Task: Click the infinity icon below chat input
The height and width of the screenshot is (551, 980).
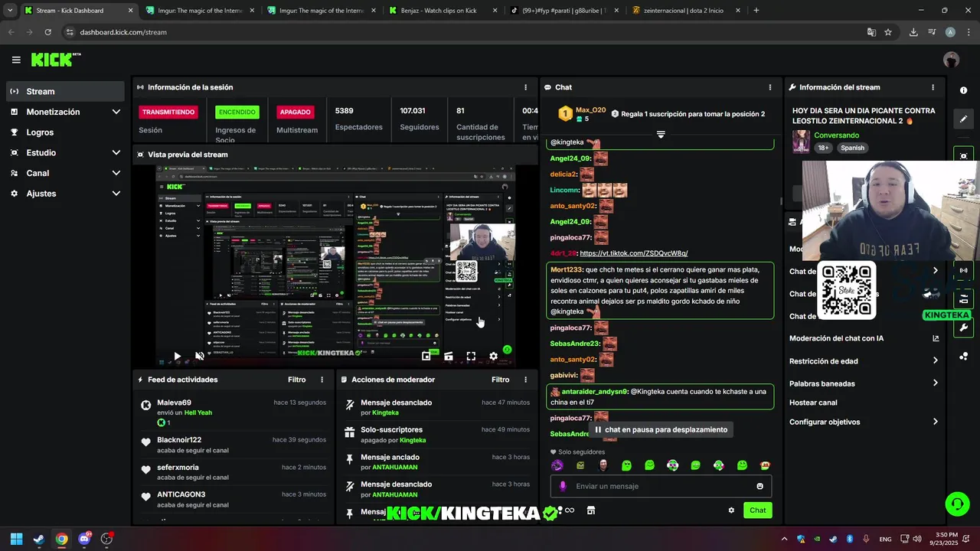Action: 569,510
